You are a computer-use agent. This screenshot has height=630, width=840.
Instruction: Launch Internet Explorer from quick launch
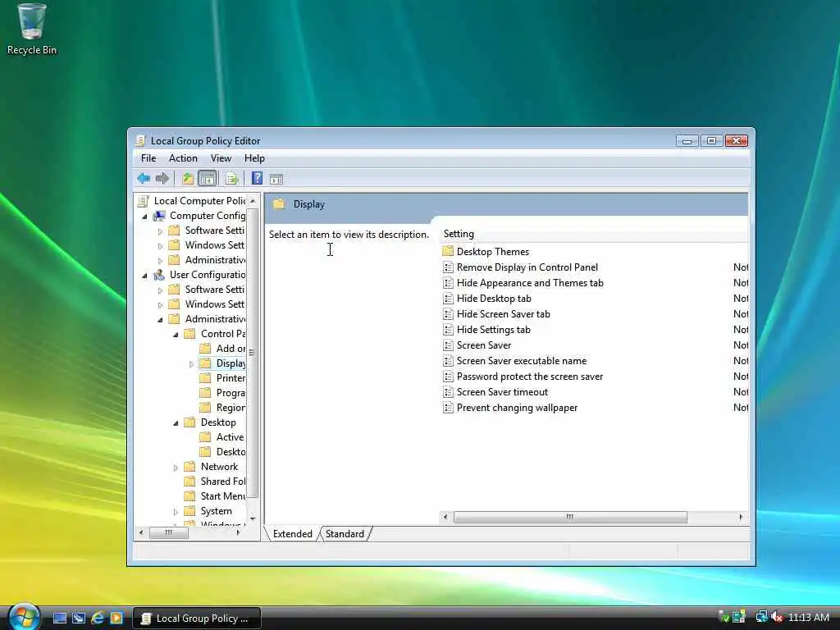98,618
